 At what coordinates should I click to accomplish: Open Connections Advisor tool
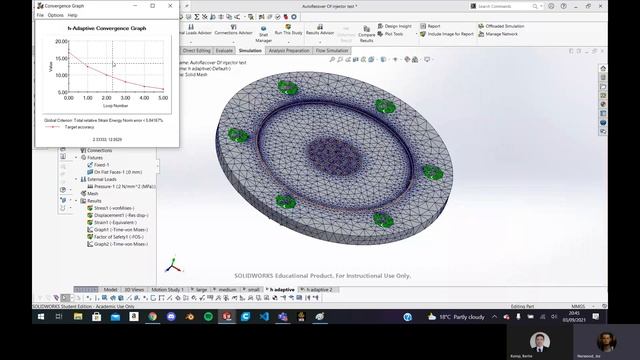pyautogui.click(x=233, y=29)
